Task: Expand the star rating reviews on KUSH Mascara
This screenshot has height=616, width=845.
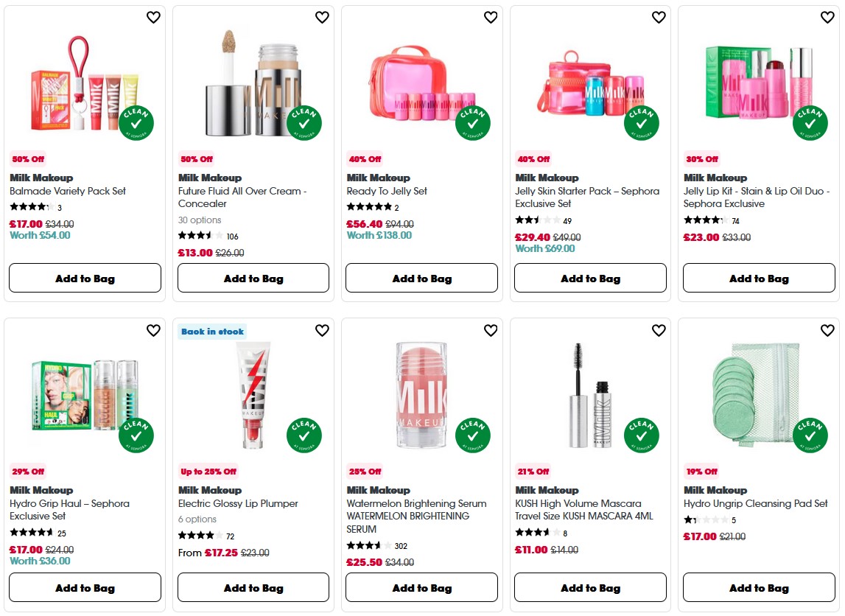Action: [538, 533]
